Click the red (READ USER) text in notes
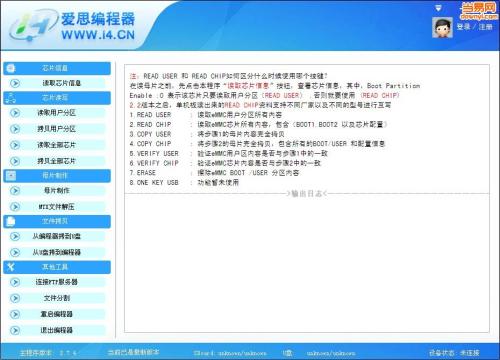The image size is (500, 360). 283,96
